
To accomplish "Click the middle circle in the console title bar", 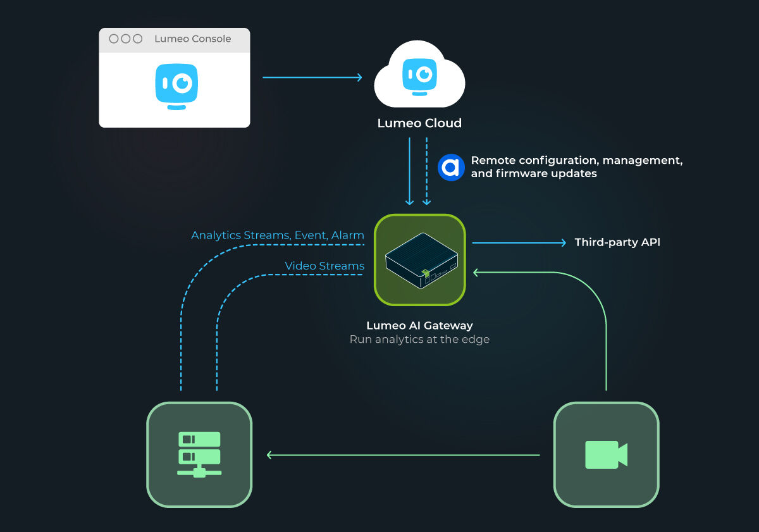I will [x=126, y=39].
